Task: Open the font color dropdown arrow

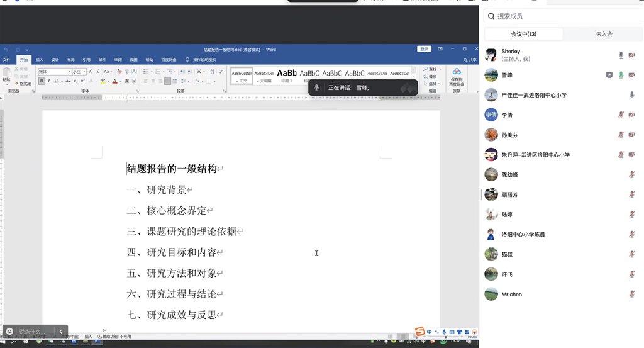Action: (120, 81)
